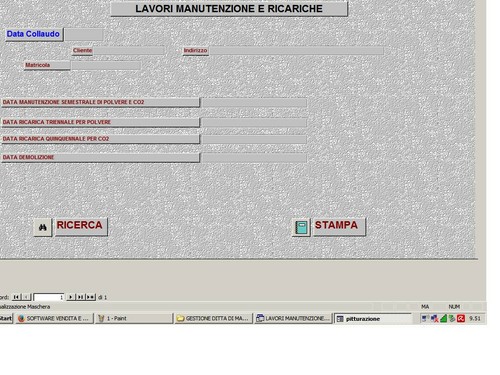
Task: Click the RICERCA button
Action: (x=81, y=226)
